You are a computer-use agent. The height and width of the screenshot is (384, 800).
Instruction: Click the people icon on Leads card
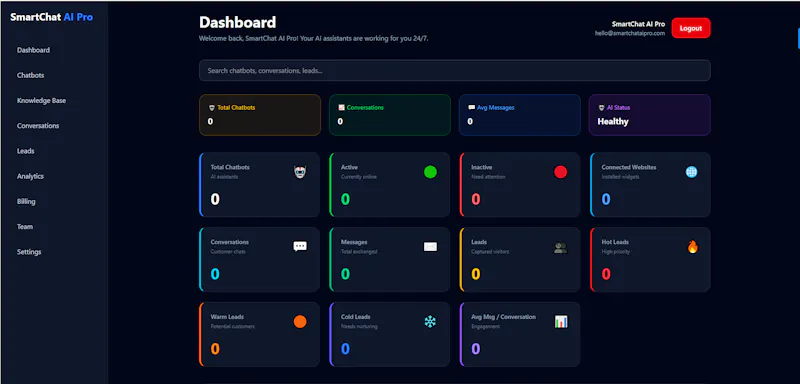560,248
